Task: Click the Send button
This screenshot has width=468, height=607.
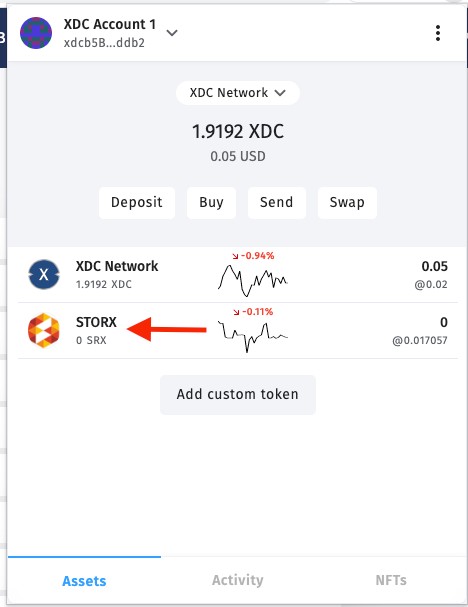Action: (277, 202)
